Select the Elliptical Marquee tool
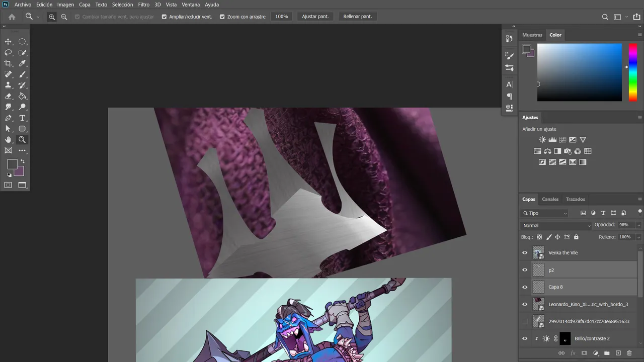644x362 pixels. pos(22,42)
